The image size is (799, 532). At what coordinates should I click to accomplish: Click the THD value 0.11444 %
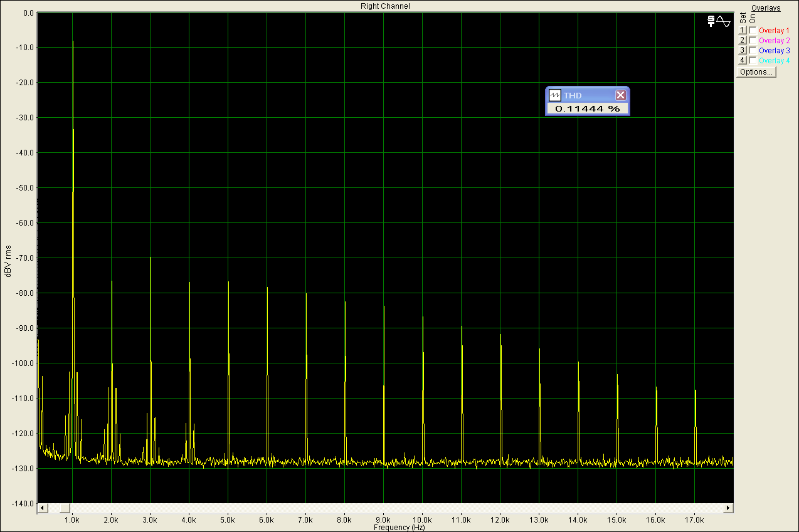click(588, 109)
